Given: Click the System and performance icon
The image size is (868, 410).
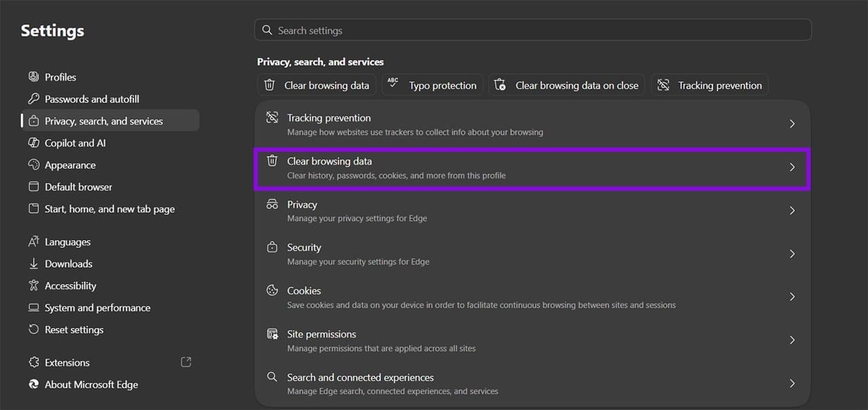Looking at the screenshot, I should click(33, 308).
